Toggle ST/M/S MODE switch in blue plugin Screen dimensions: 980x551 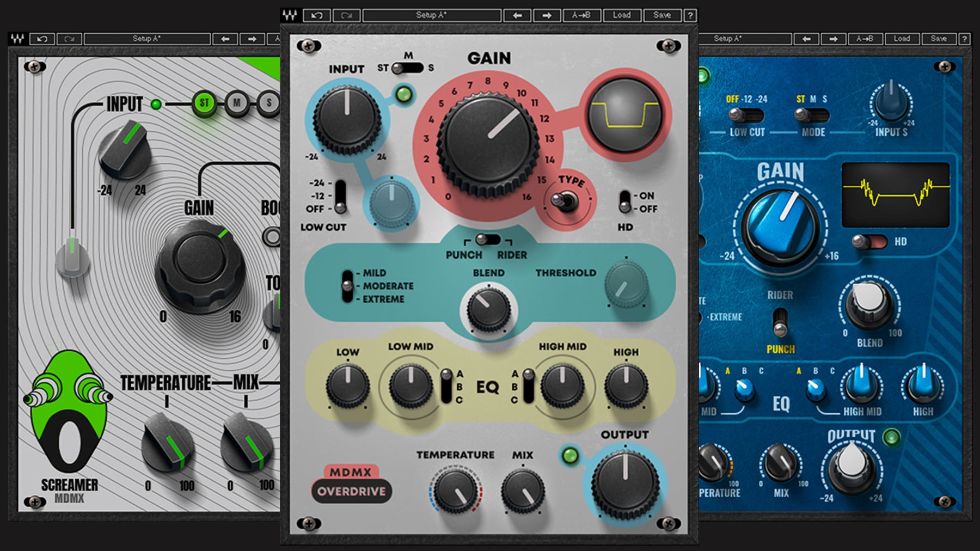(x=811, y=115)
